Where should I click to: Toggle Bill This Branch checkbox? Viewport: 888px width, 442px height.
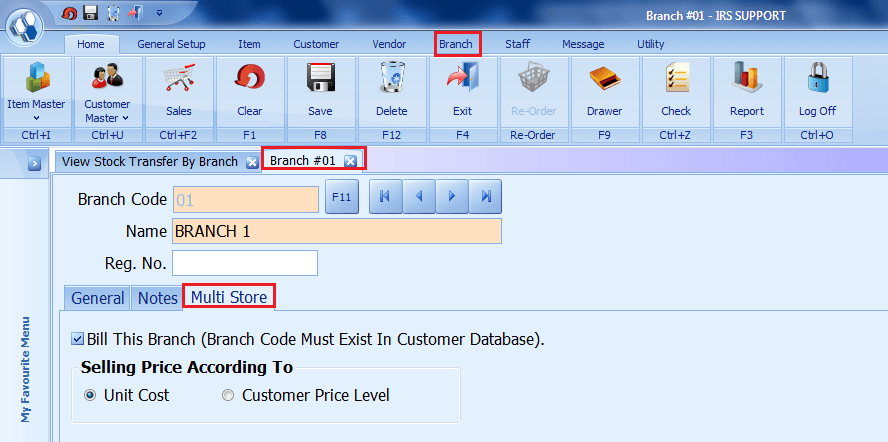coord(77,339)
